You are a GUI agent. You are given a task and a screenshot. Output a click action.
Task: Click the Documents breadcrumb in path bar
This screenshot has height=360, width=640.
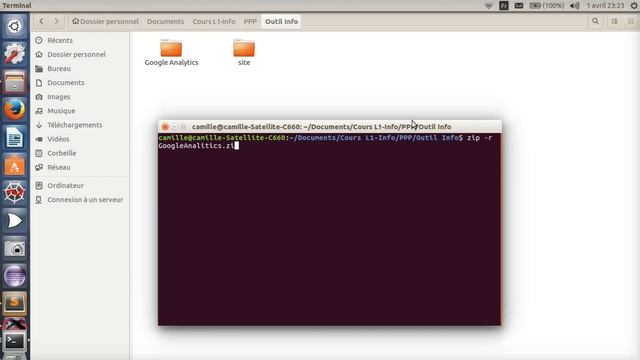tap(165, 21)
